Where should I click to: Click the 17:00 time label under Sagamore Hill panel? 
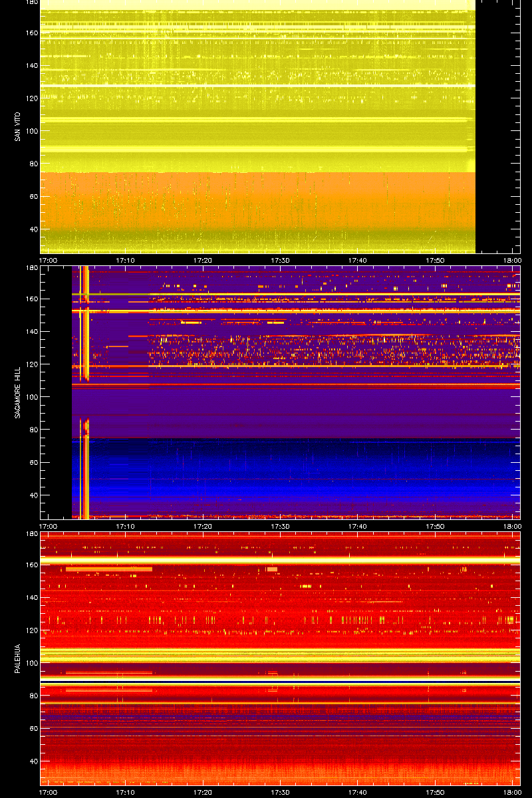(48, 527)
